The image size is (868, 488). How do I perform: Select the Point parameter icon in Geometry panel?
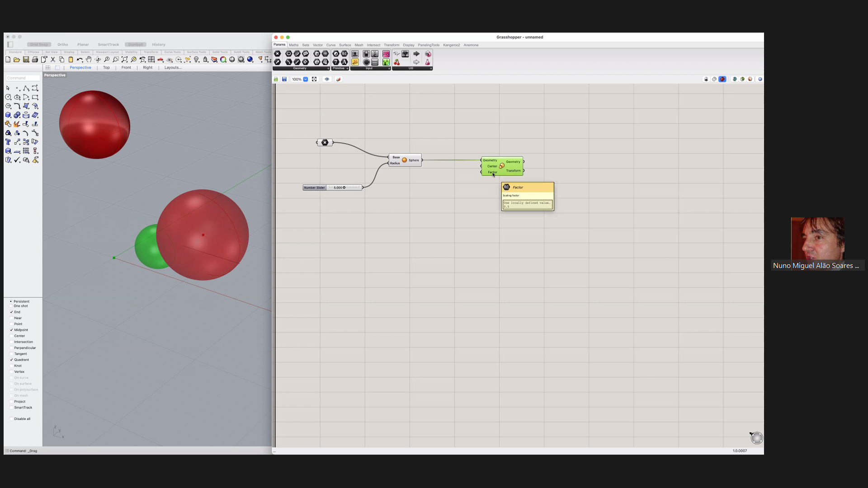click(278, 54)
